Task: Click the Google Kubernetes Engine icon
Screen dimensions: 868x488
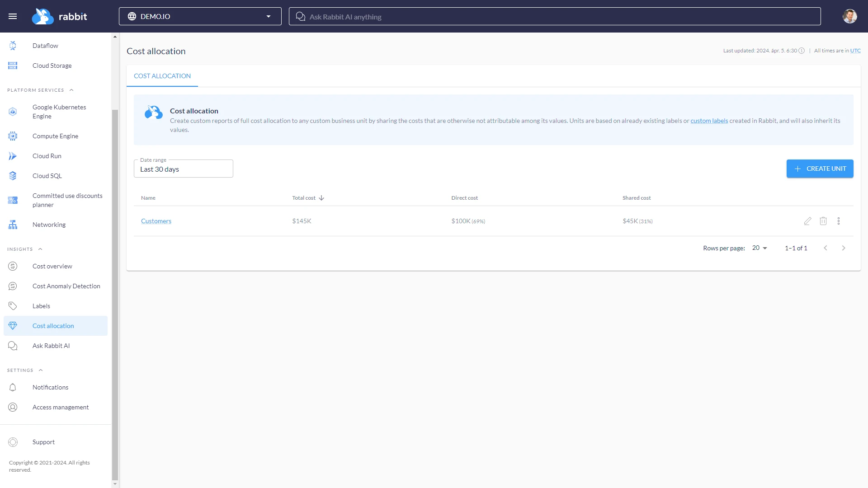Action: tap(12, 112)
